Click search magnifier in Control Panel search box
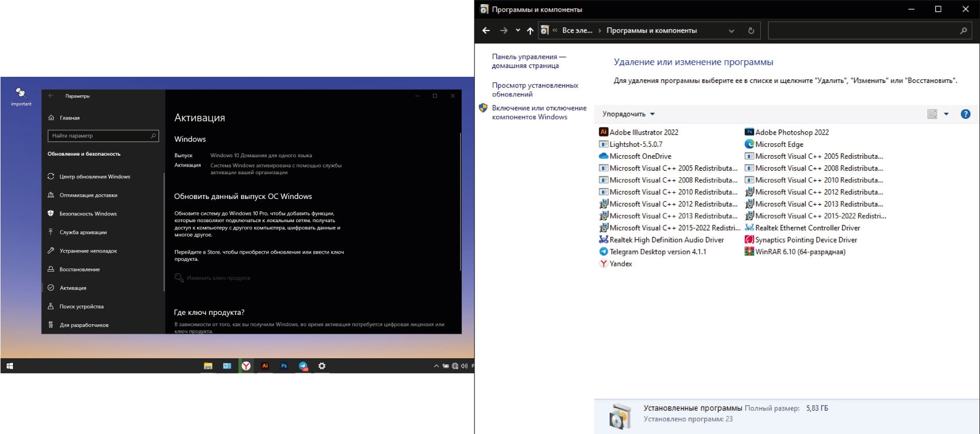This screenshot has height=434, width=980. tap(963, 30)
